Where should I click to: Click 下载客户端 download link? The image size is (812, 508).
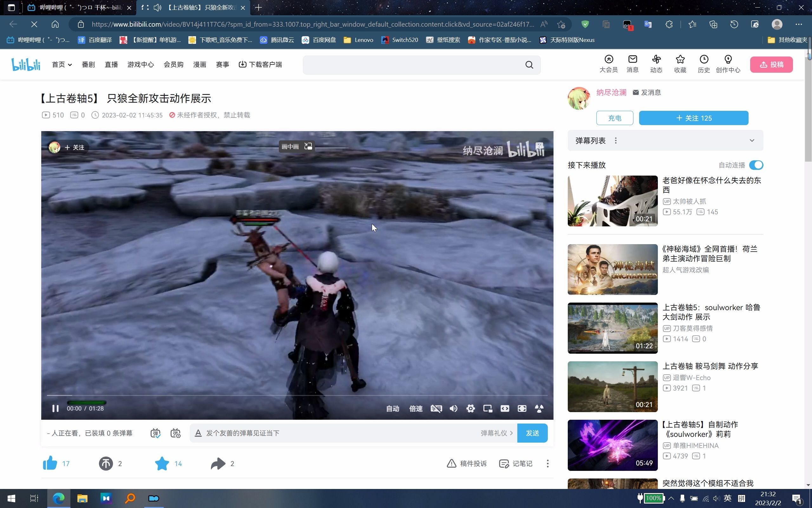click(x=260, y=64)
